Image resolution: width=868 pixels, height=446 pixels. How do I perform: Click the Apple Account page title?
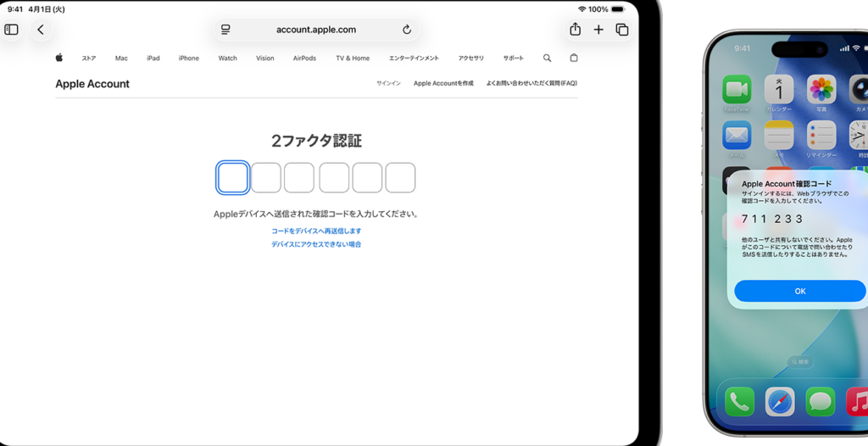(x=92, y=84)
